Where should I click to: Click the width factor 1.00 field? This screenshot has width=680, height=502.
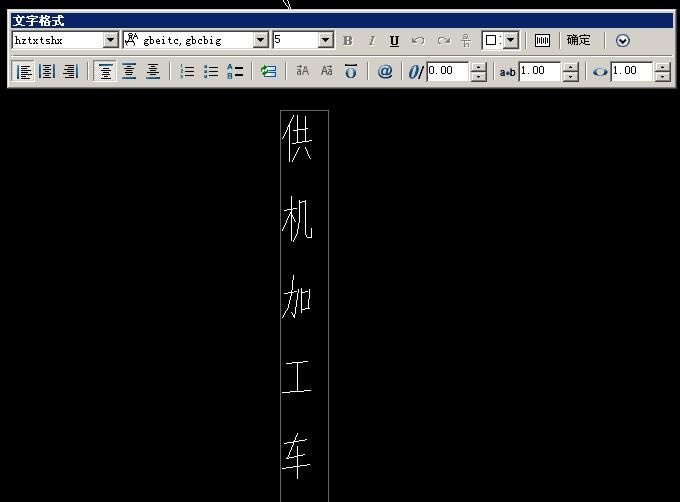pyautogui.click(x=631, y=71)
